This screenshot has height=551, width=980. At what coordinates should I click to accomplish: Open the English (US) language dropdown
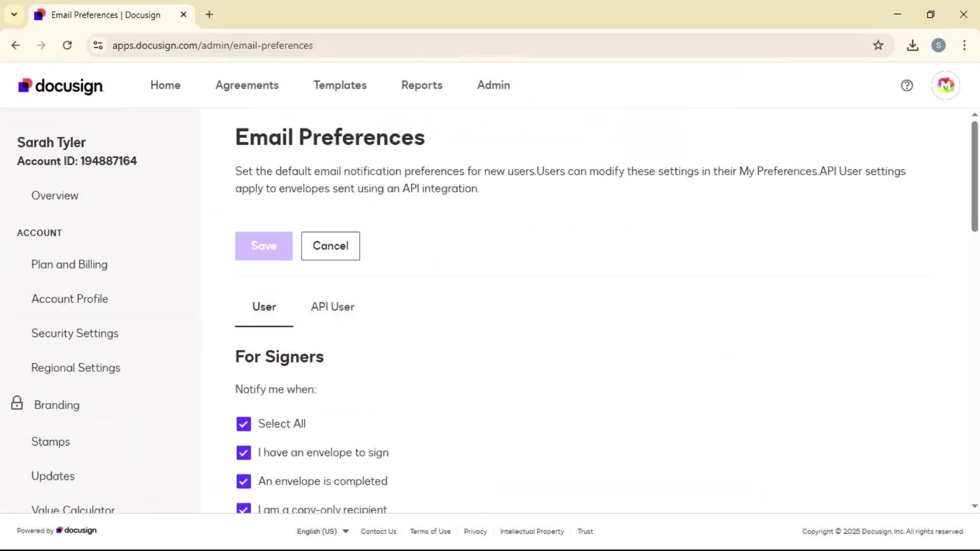tap(323, 531)
